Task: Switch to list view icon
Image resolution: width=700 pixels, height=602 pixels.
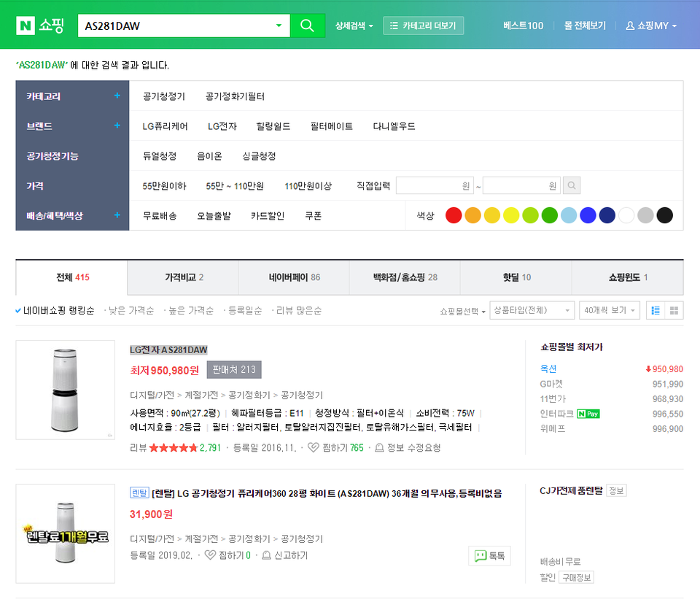Action: (x=656, y=310)
